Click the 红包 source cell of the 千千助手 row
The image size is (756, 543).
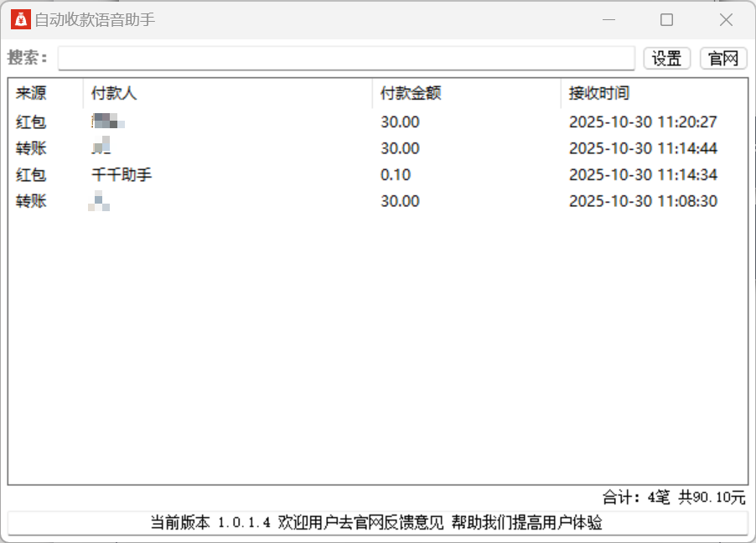point(31,174)
